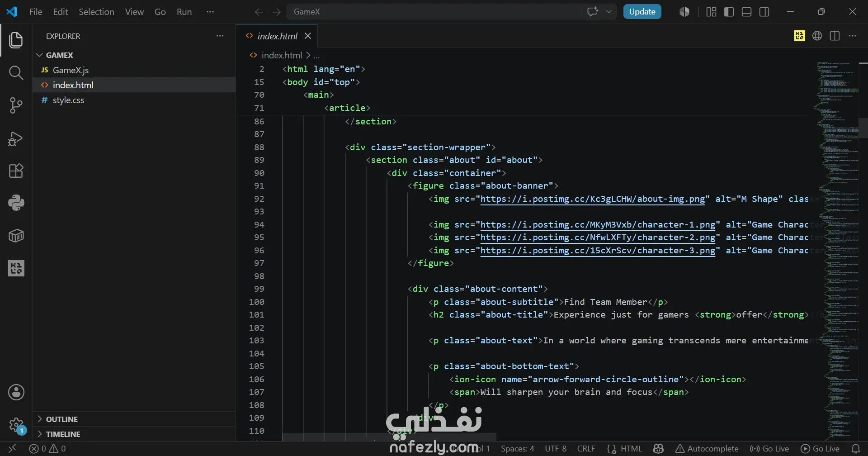Open the Manage gear settings

tap(16, 425)
